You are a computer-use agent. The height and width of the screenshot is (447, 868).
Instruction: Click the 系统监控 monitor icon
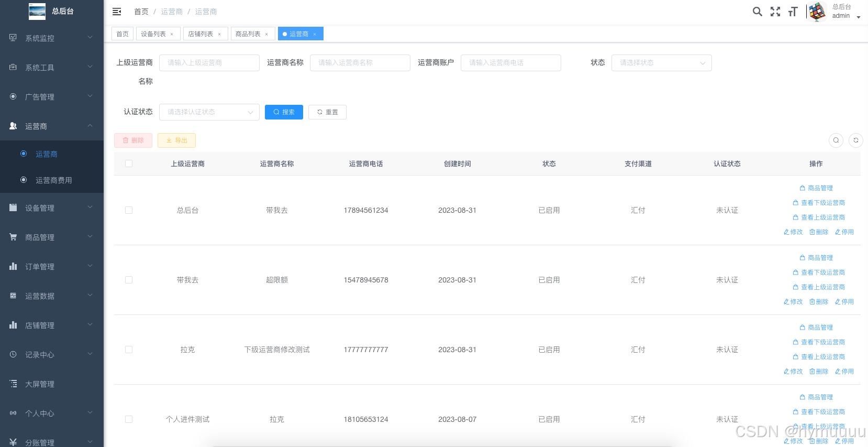[13, 38]
